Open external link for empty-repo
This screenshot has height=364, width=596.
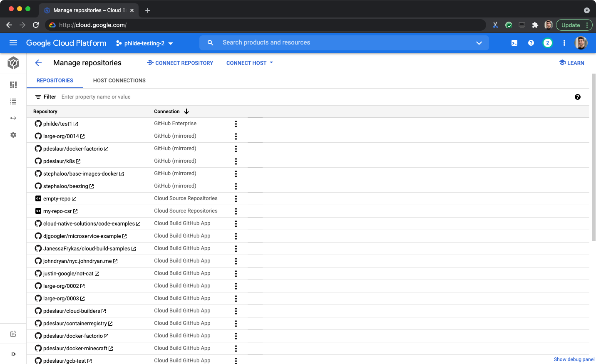74,199
